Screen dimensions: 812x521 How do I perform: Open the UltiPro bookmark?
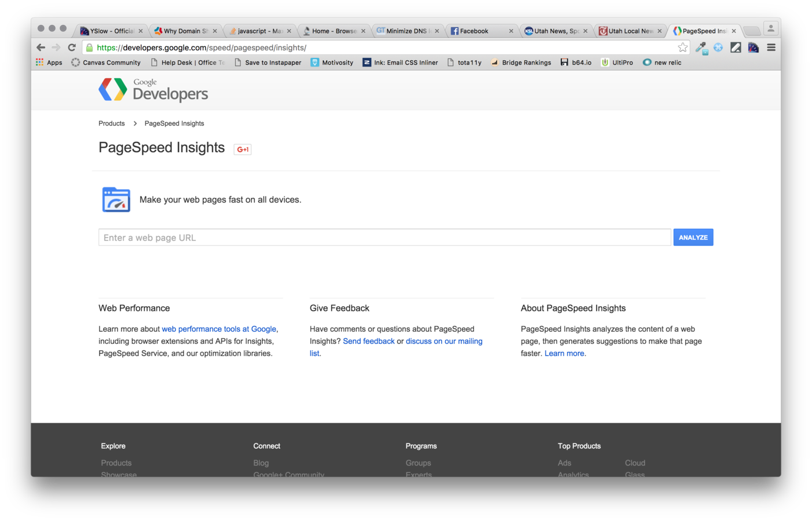tap(617, 63)
